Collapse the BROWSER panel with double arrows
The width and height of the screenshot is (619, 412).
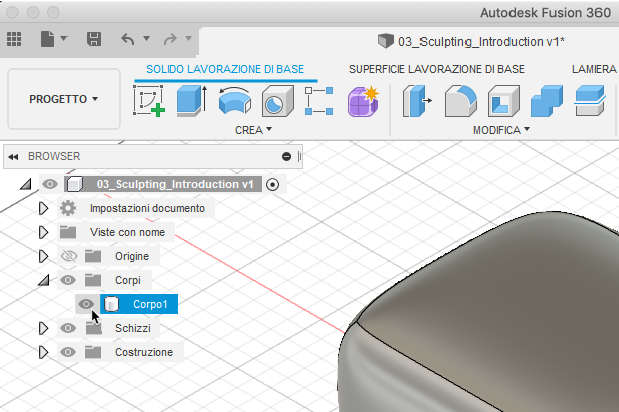point(13,157)
